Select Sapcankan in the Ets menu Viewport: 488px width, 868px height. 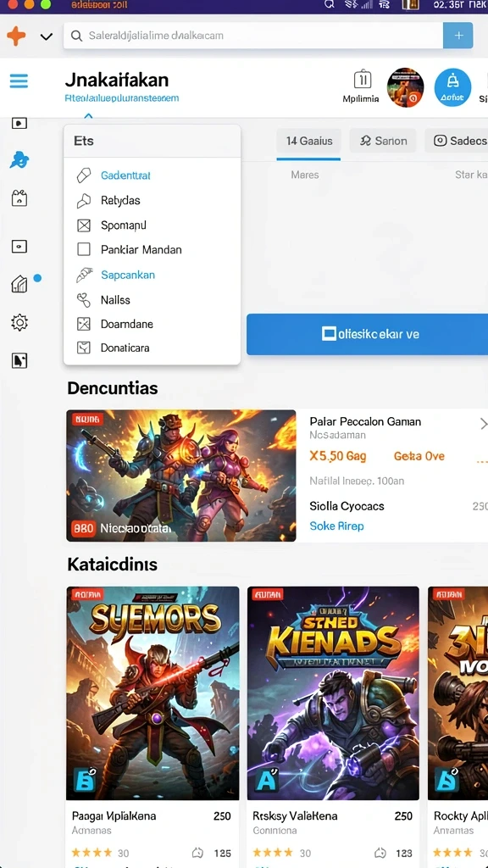coord(128,275)
